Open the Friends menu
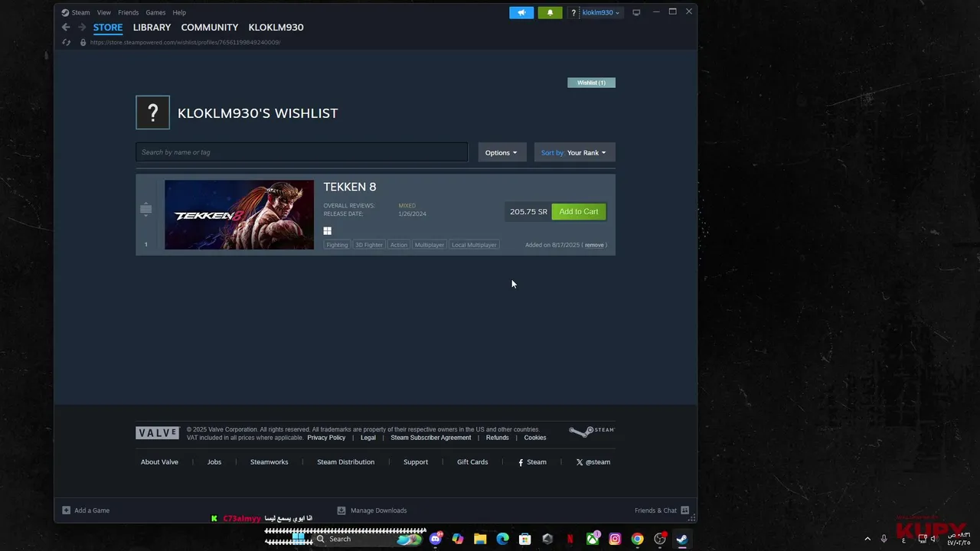980x551 pixels. 129,12
